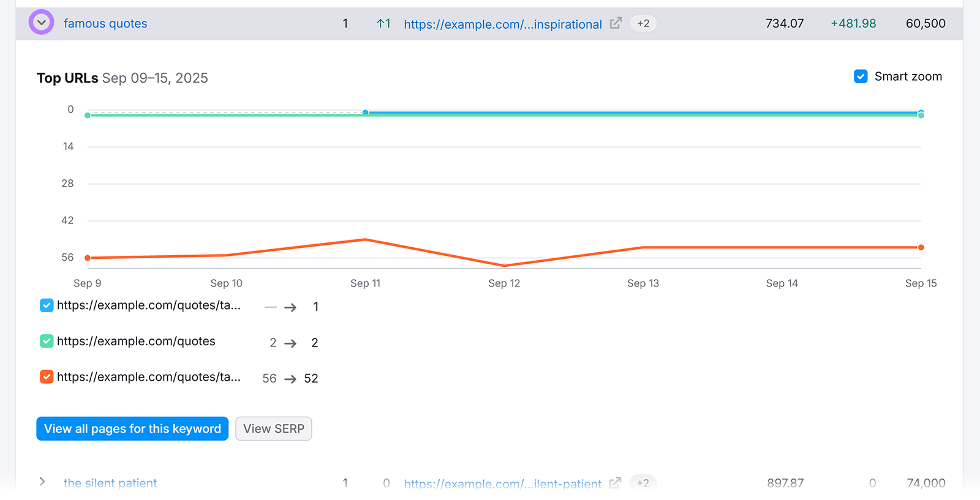This screenshot has height=500, width=980.
Task: Expand the silent patient keyword row
Action: 42,482
